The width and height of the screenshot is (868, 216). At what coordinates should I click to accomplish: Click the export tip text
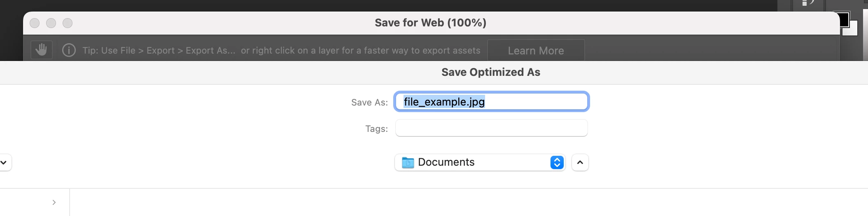tap(281, 50)
